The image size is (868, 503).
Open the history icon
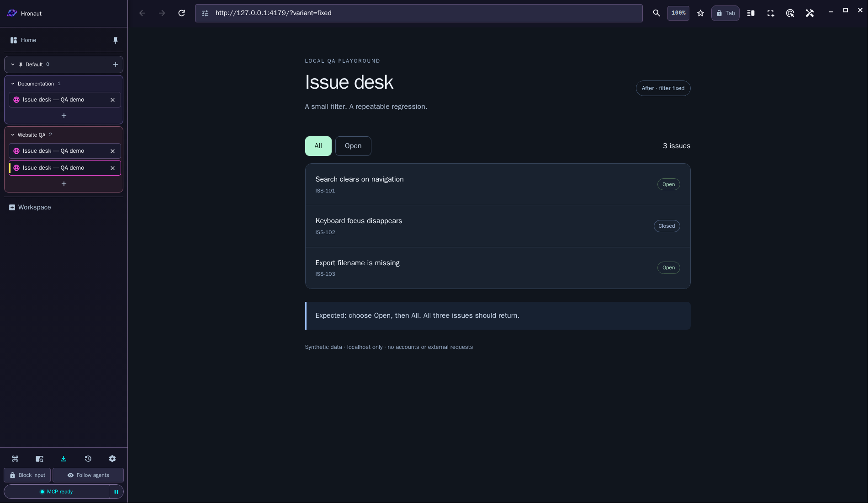[88, 459]
